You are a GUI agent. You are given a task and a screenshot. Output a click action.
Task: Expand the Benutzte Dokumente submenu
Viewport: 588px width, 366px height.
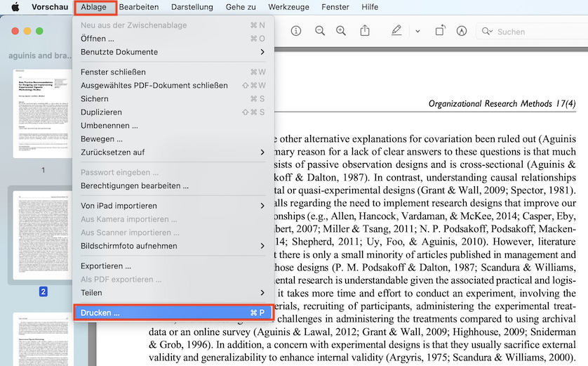[x=173, y=52]
